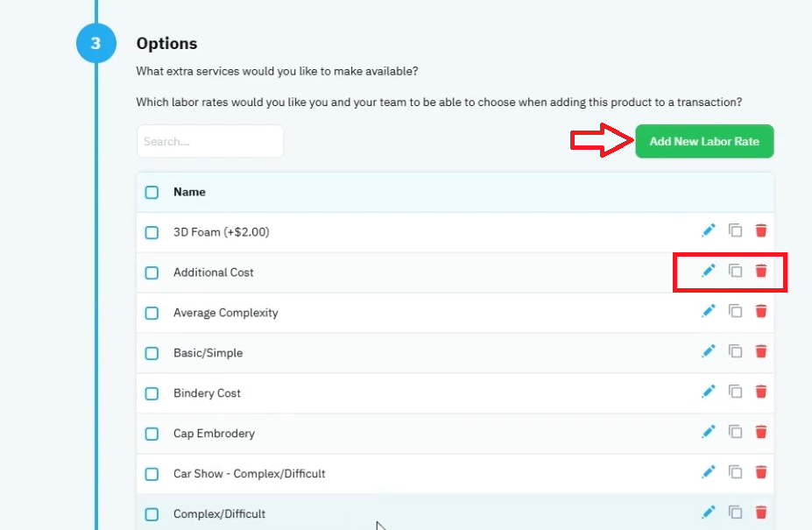Click the Name column header
Viewport: 812px width, 530px height.
point(189,192)
